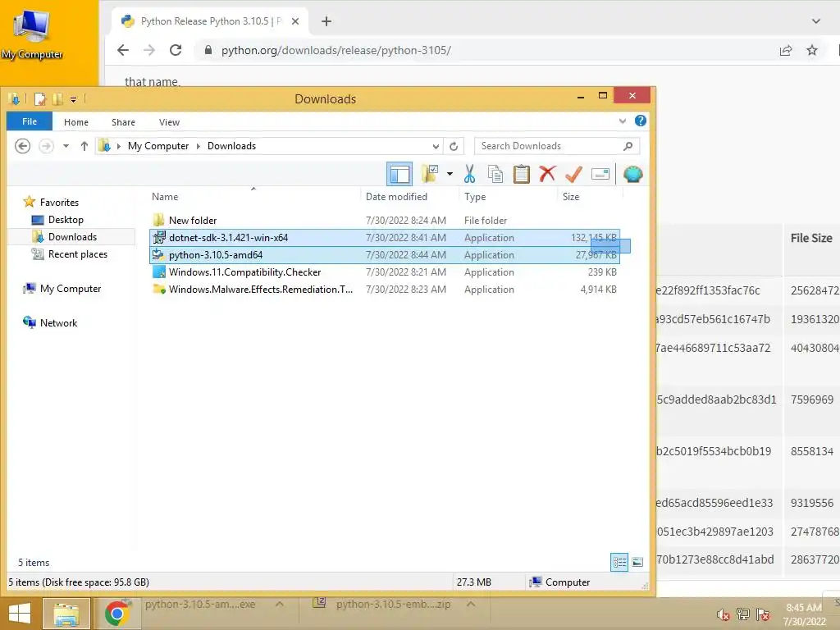The image size is (840, 630).
Task: Open the View ribbon tab
Action: pos(169,122)
